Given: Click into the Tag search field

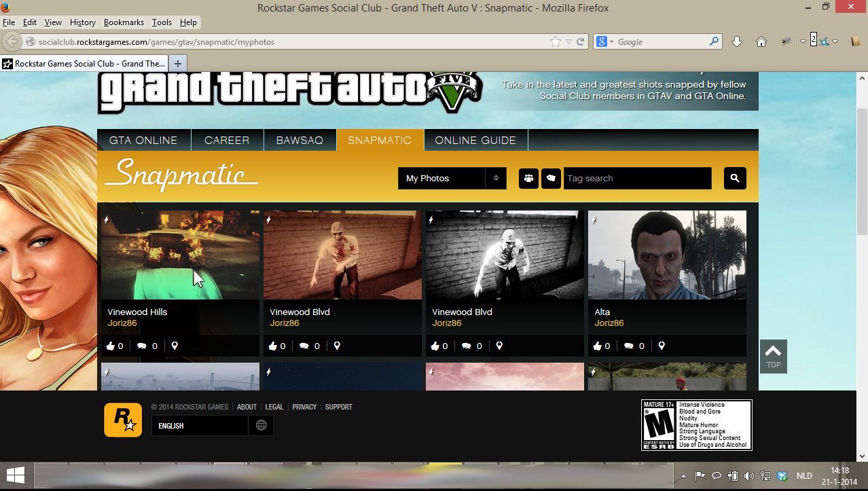Looking at the screenshot, I should click(x=637, y=178).
